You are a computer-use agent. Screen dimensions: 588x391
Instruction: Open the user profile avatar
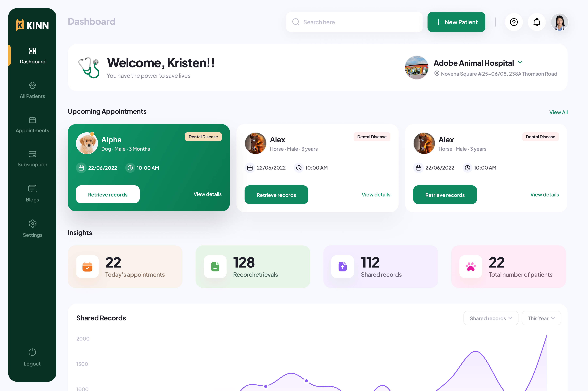point(560,22)
